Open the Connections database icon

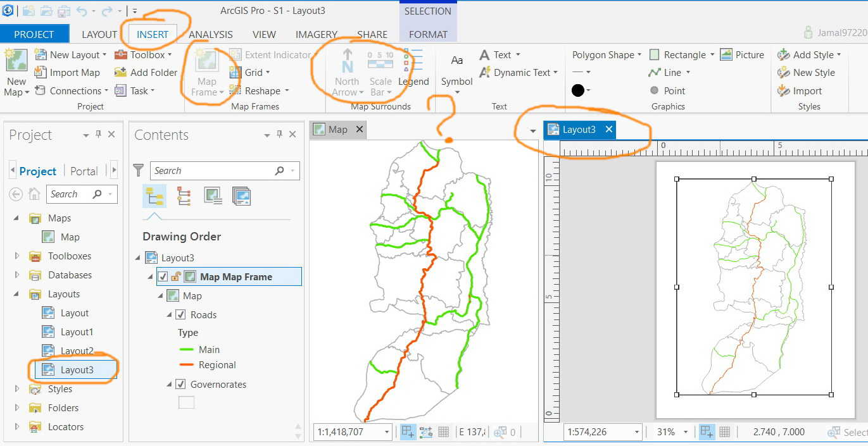(41, 90)
